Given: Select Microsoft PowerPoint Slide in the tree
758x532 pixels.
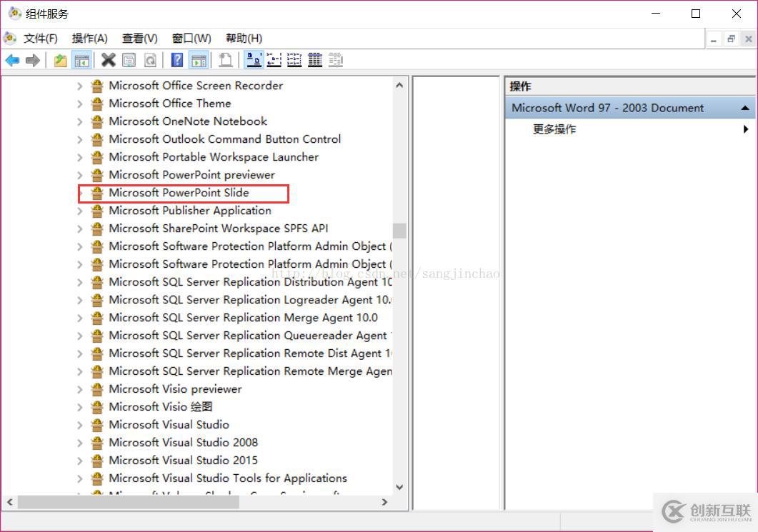Looking at the screenshot, I should 179,193.
